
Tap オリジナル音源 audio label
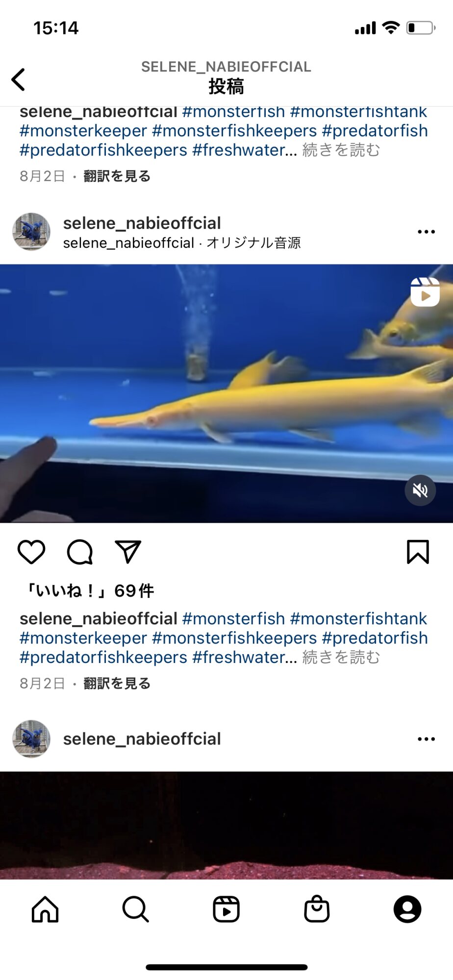tap(253, 243)
